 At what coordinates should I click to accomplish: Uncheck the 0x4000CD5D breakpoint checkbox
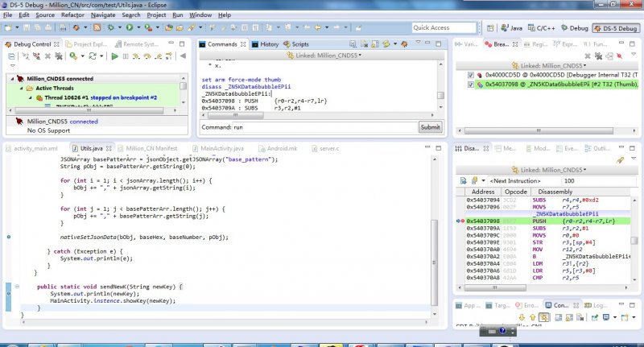[x=473, y=74]
